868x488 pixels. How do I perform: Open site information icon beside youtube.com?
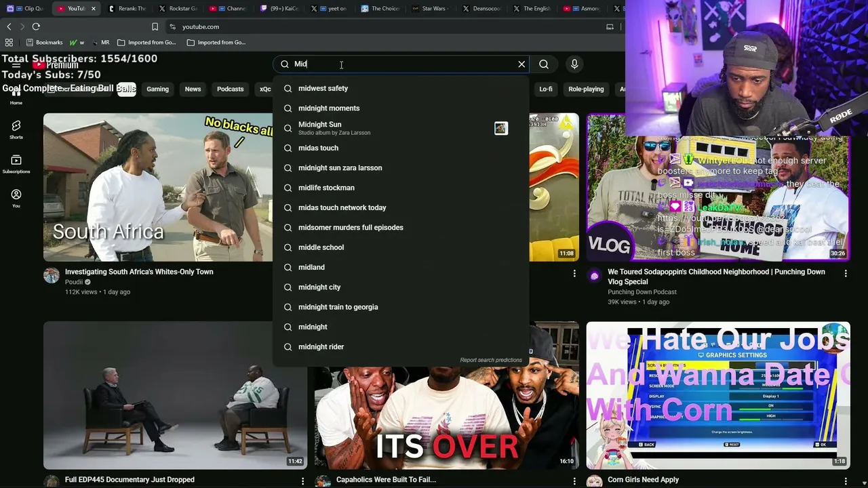point(172,26)
